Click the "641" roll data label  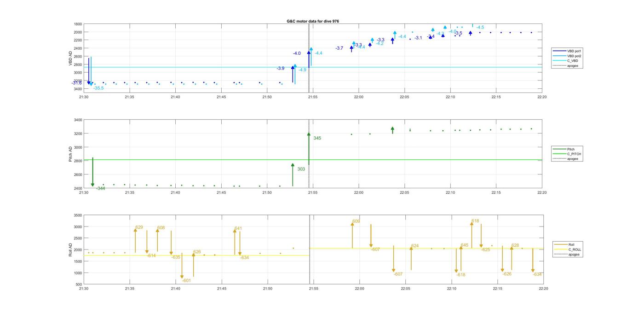pos(238,228)
